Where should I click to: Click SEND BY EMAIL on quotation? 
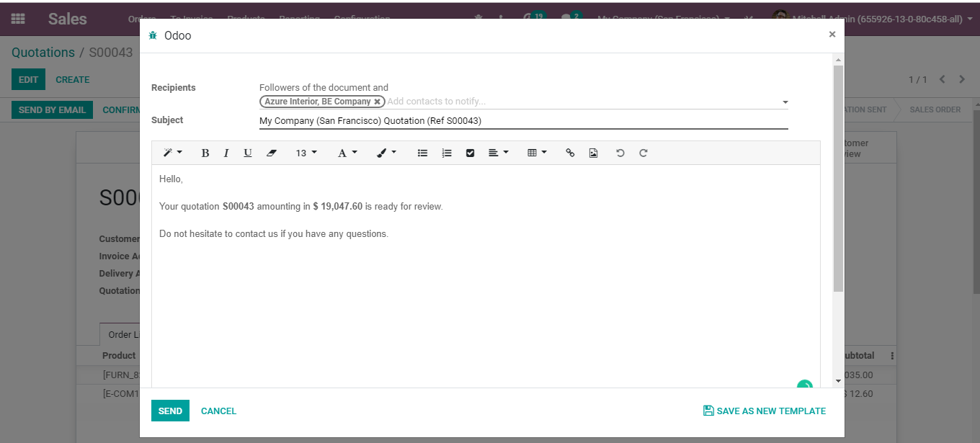point(52,109)
